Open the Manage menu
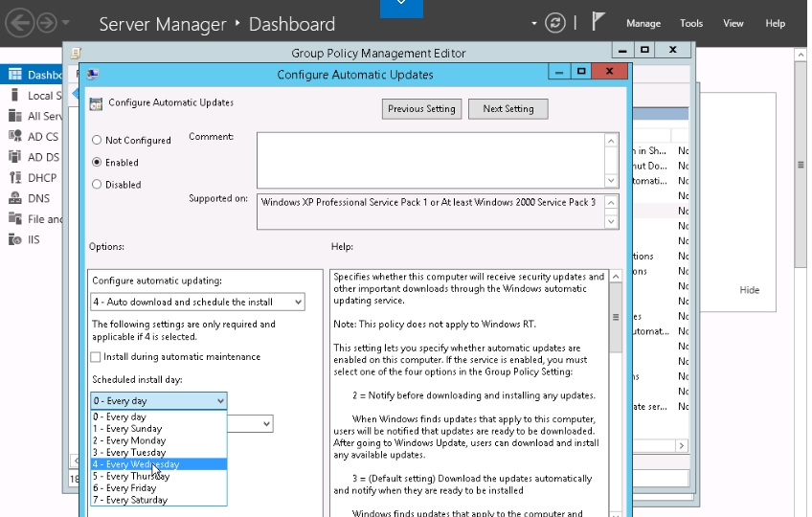Screen dimensions: 812x517 [643, 23]
